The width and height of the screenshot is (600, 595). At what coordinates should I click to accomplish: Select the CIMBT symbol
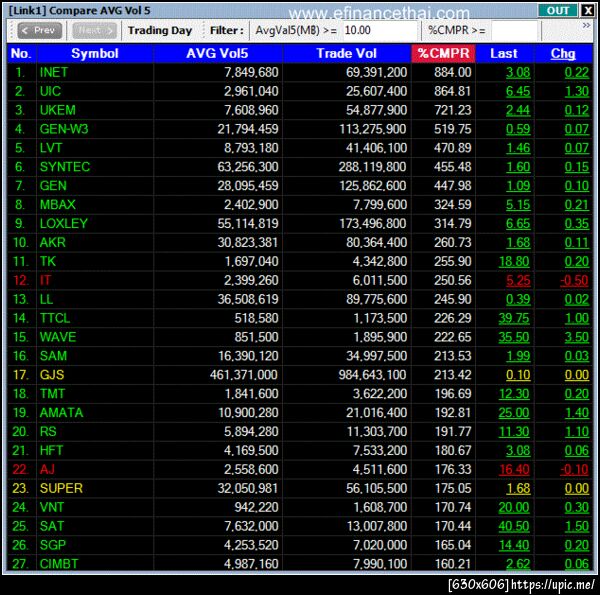tap(59, 564)
